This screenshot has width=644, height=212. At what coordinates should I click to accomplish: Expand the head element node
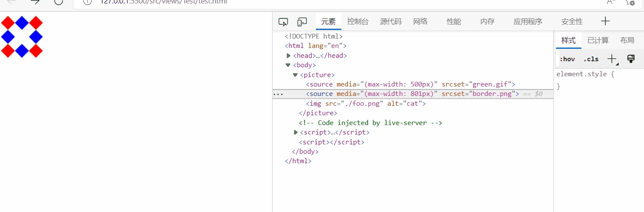pos(288,56)
